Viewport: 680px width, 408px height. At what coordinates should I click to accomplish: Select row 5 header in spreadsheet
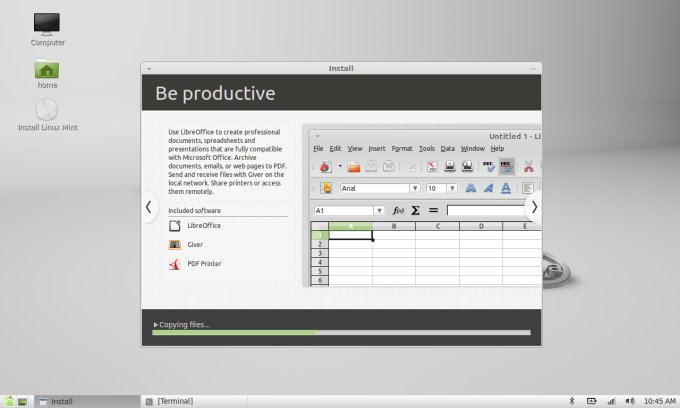pyautogui.click(x=320, y=271)
